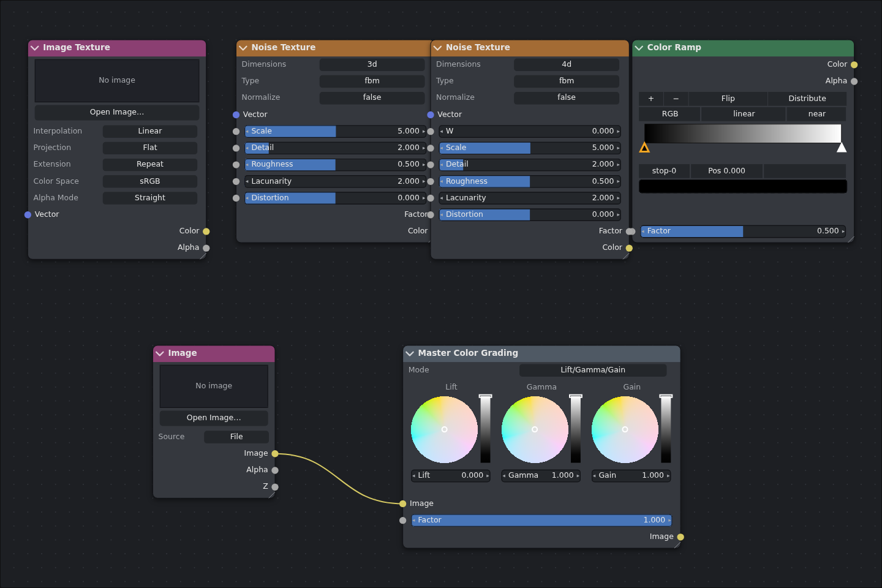Add a stop with plus button
Viewport: 882px width, 588px height.
[651, 99]
